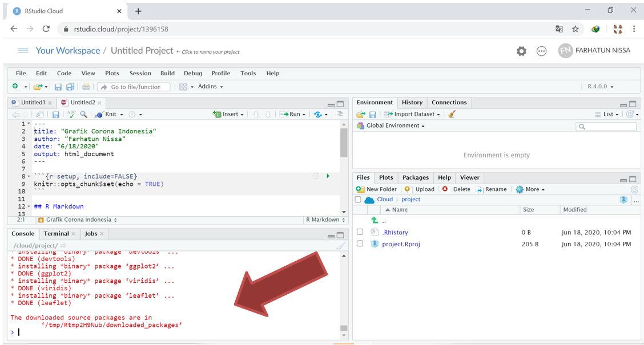Click the project settings gear icon
The width and height of the screenshot is (644, 345).
coord(521,51)
